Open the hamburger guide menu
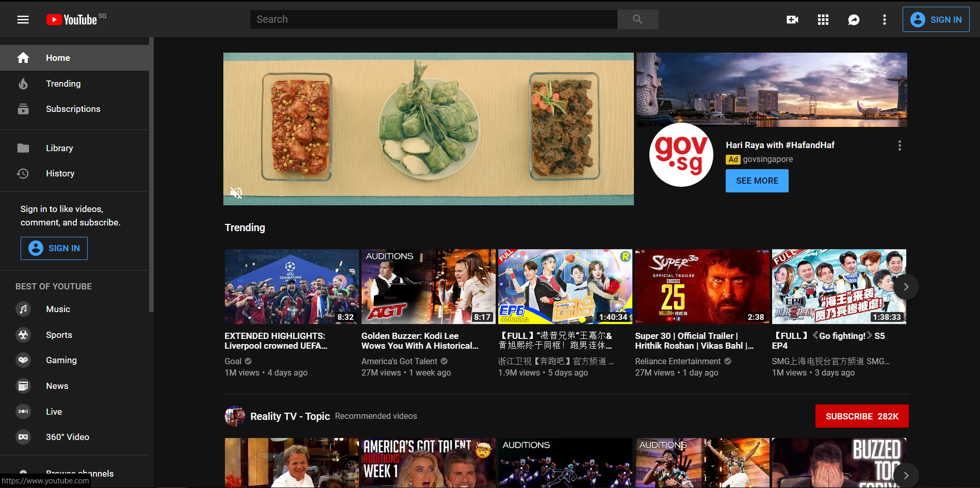This screenshot has width=980, height=488. (x=23, y=20)
